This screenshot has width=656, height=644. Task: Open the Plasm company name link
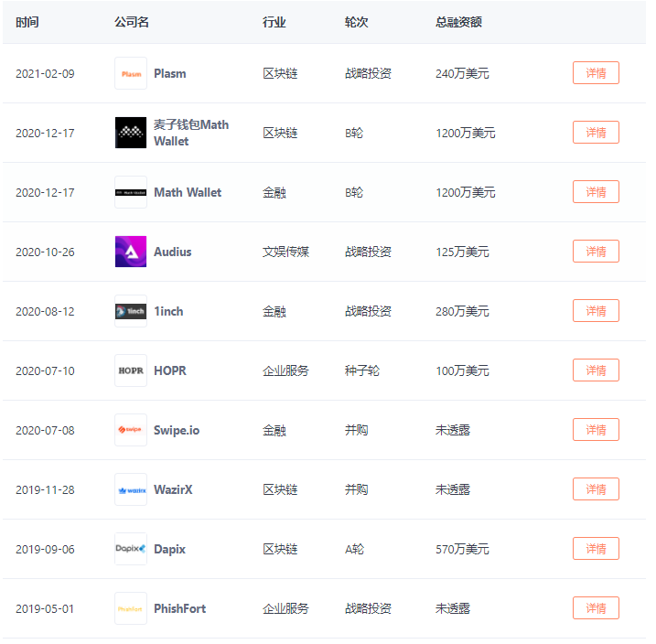point(170,73)
